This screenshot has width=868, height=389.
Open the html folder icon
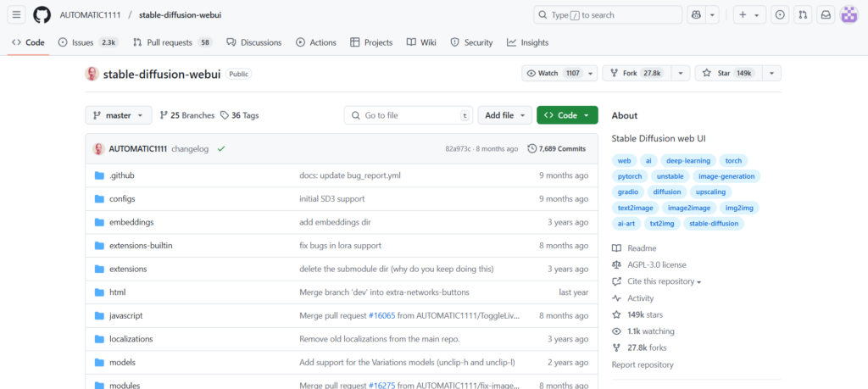click(100, 292)
